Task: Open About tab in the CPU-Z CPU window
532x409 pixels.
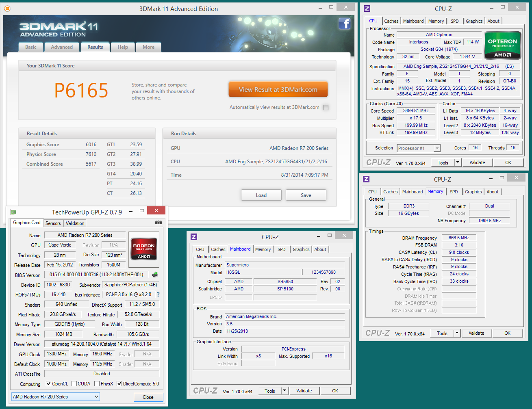Action: 493,21
